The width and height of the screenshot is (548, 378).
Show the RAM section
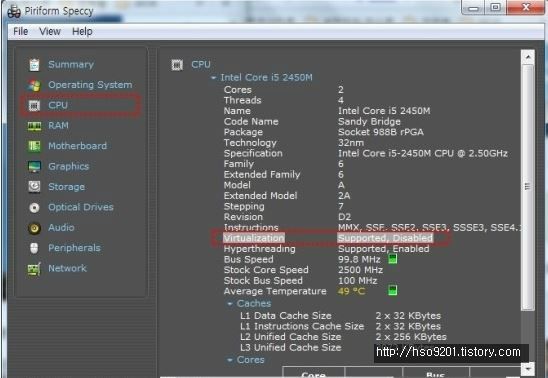point(58,125)
